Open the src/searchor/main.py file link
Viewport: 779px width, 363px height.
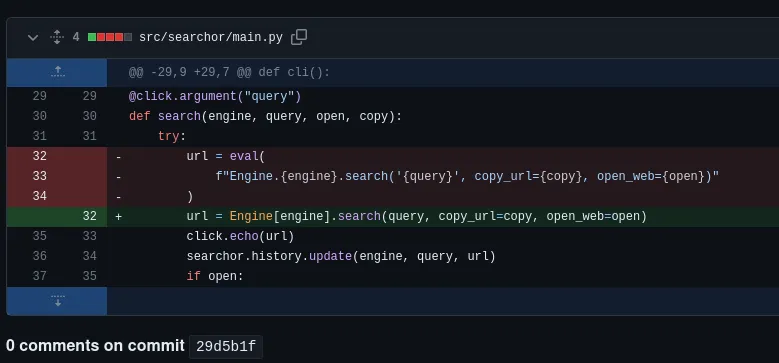coord(211,37)
